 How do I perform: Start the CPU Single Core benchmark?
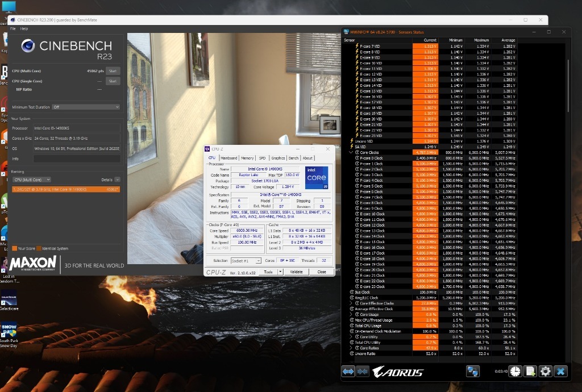(x=113, y=81)
